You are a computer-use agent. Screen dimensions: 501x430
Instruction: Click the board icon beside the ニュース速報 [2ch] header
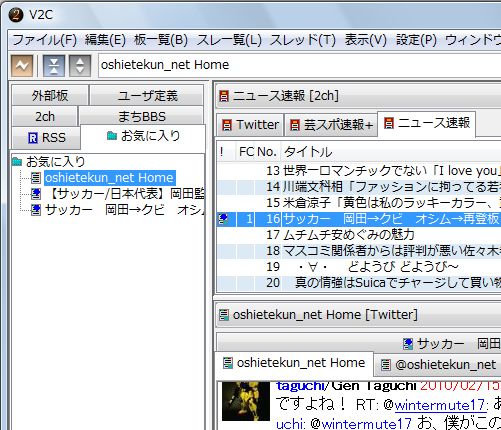click(x=224, y=96)
